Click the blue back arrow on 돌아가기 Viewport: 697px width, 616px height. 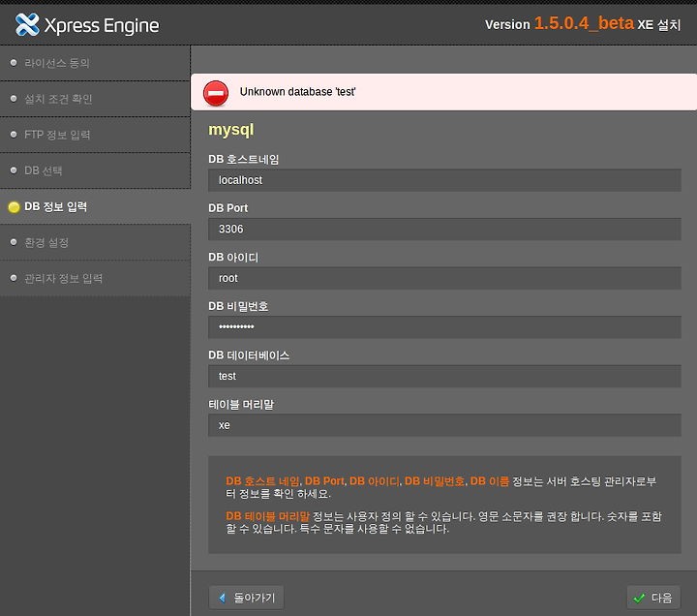(x=223, y=598)
